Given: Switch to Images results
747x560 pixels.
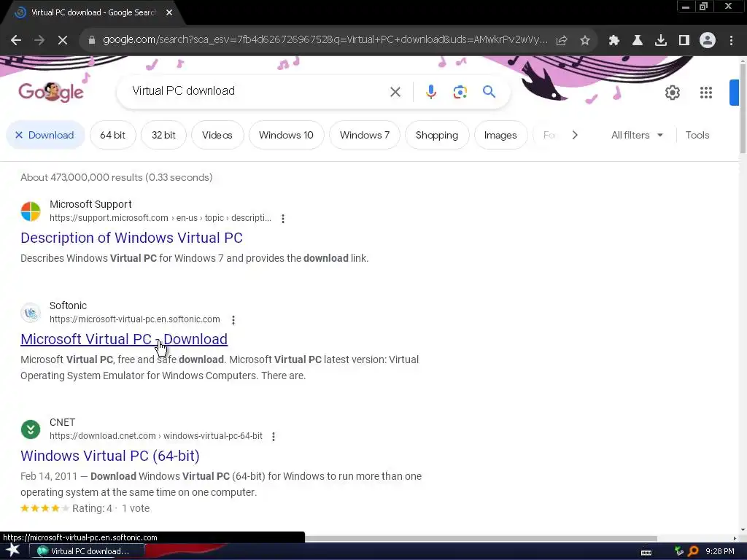Looking at the screenshot, I should click(500, 135).
